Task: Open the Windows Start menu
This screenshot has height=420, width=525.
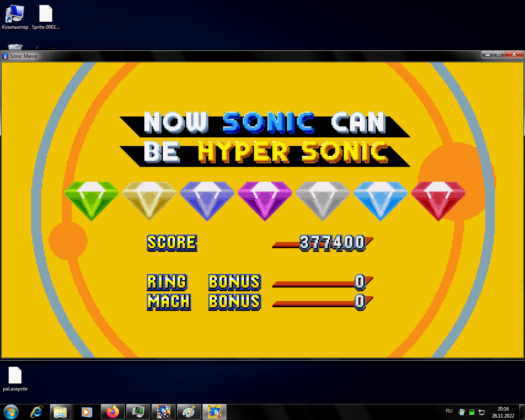Action: coord(11,411)
